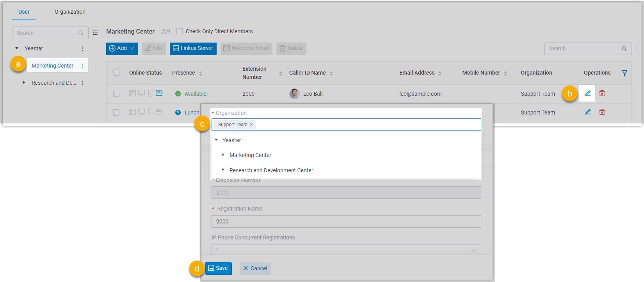The width and height of the screenshot is (644, 282).
Task: Click the red trash icon in the Lunch row
Action: (x=602, y=112)
